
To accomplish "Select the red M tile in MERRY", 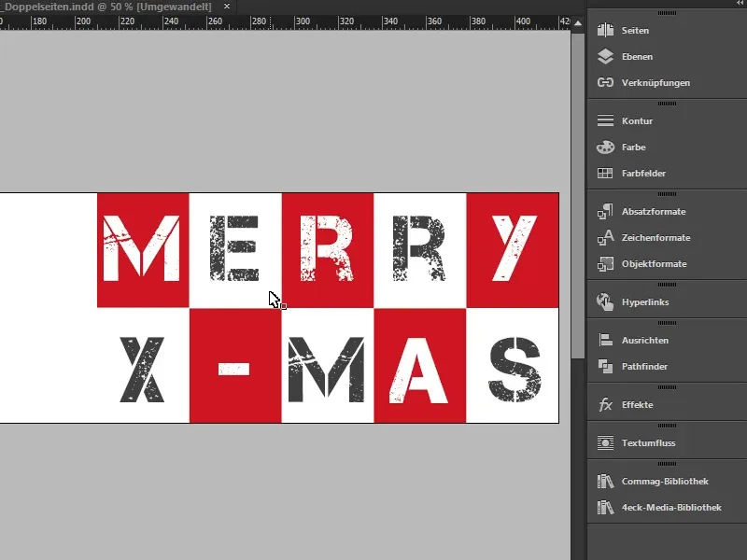I will click(143, 250).
